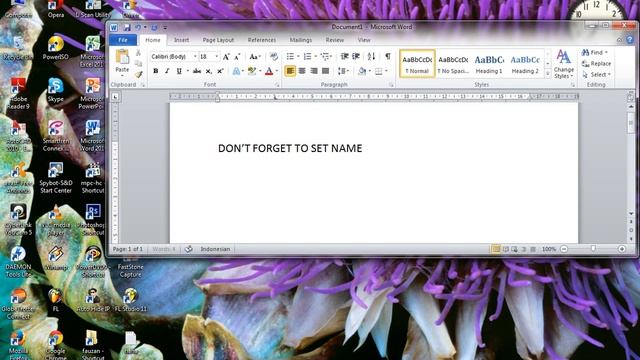The height and width of the screenshot is (360, 640).
Task: Apply text effects glowing A
Action: (236, 71)
